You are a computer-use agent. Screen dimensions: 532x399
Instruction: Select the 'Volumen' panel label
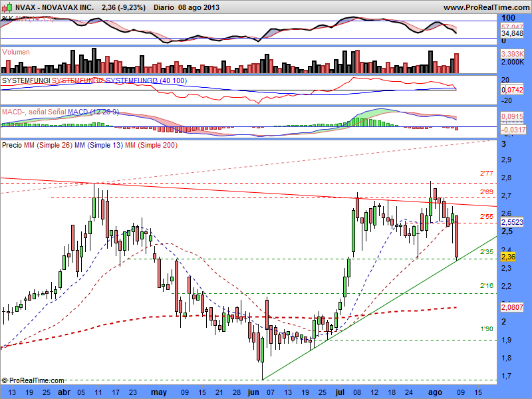15,52
